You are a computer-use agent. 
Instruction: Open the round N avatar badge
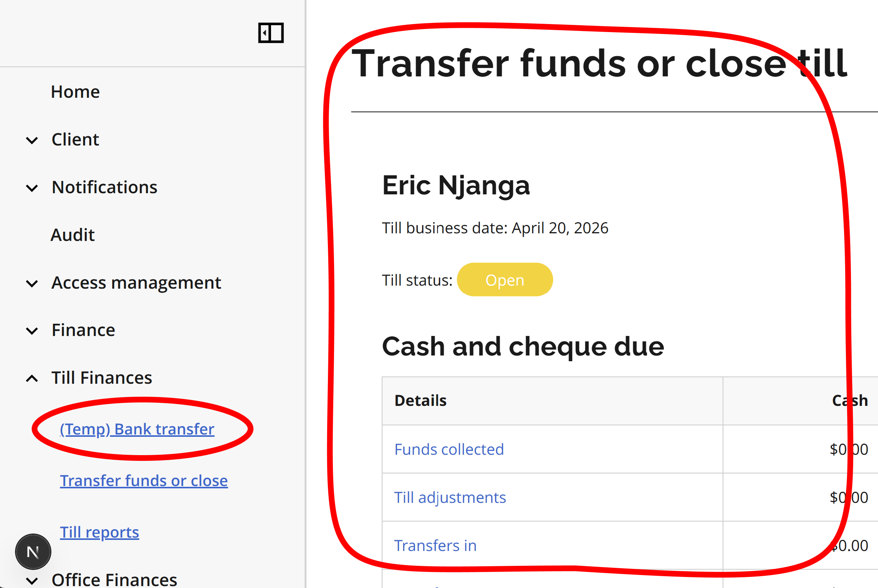pos(33,552)
